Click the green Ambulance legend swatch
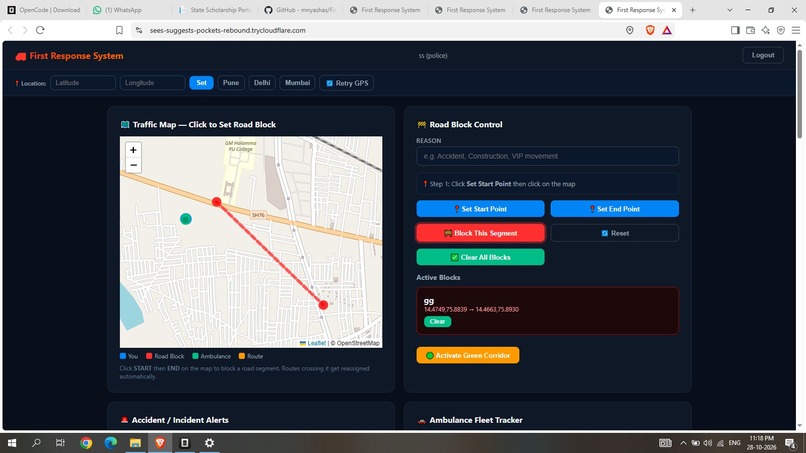806x453 pixels. [x=195, y=356]
